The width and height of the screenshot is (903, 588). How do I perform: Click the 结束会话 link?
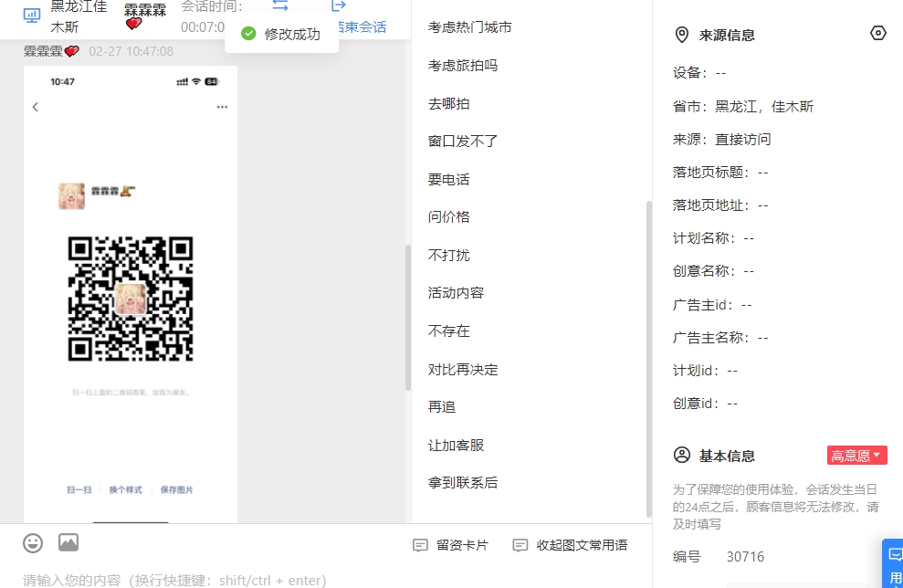362,27
